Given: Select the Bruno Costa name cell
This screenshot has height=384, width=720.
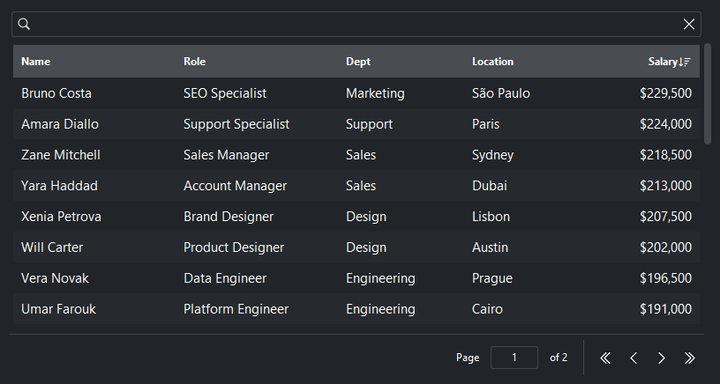Looking at the screenshot, I should point(56,93).
